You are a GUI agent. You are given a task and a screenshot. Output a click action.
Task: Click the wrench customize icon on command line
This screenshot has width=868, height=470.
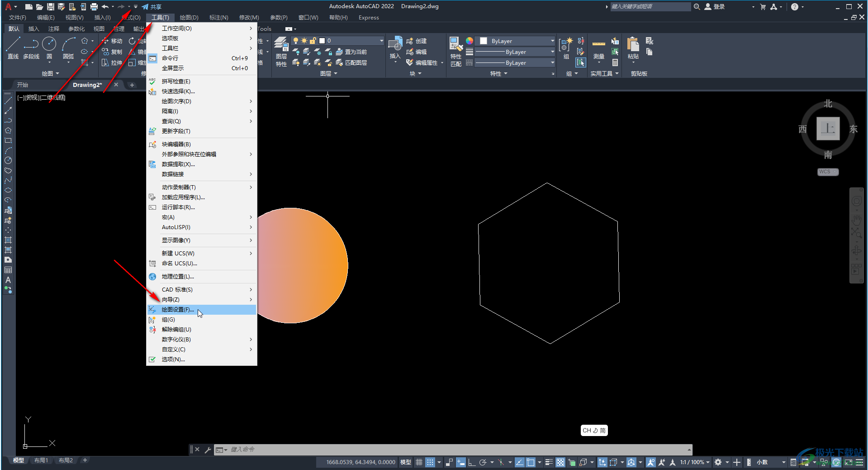click(208, 450)
